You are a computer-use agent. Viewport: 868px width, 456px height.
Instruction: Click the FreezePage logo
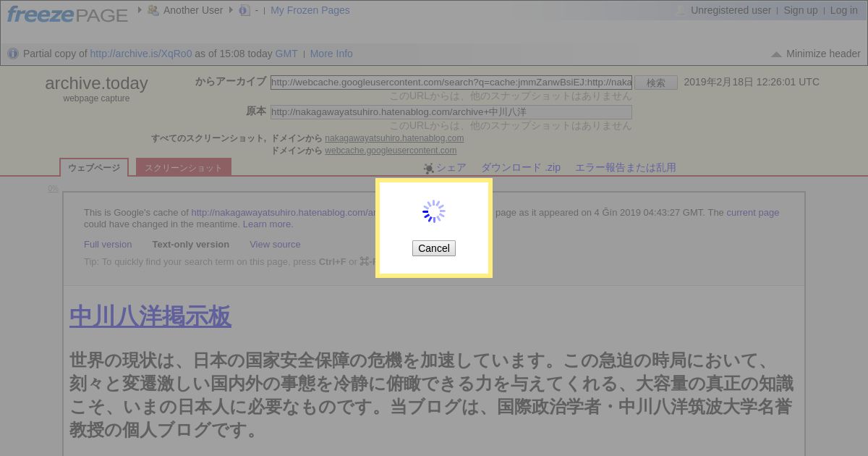pyautogui.click(x=67, y=14)
